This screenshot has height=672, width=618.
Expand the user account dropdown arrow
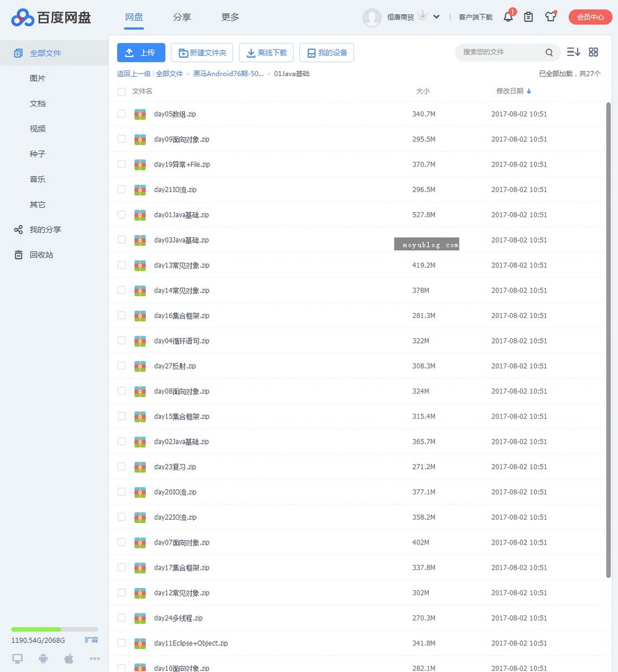[x=437, y=17]
